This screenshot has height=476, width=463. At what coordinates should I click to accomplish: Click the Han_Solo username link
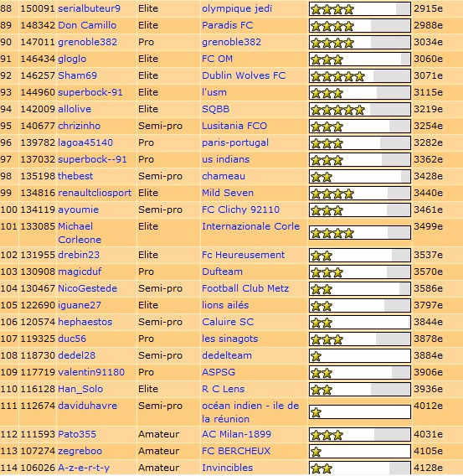click(x=80, y=389)
